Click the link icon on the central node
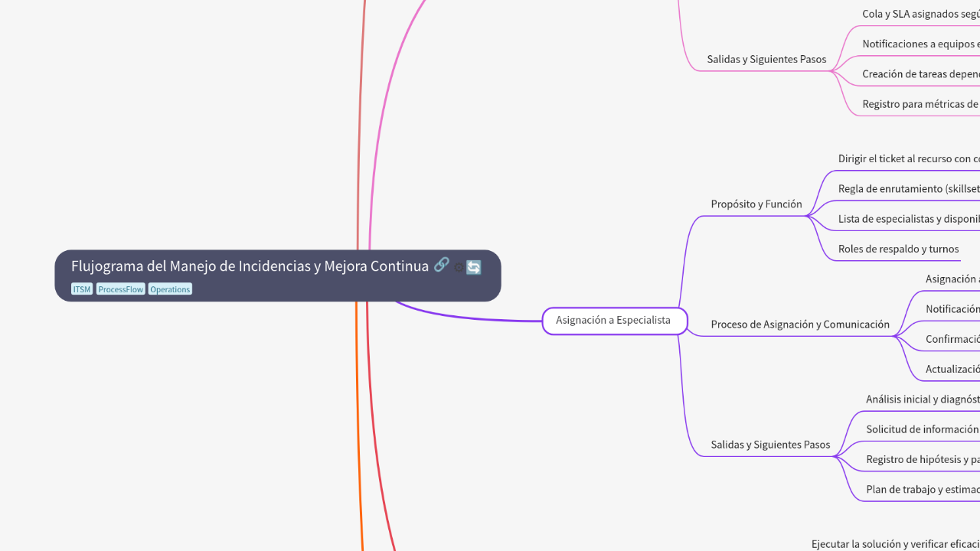 (442, 265)
